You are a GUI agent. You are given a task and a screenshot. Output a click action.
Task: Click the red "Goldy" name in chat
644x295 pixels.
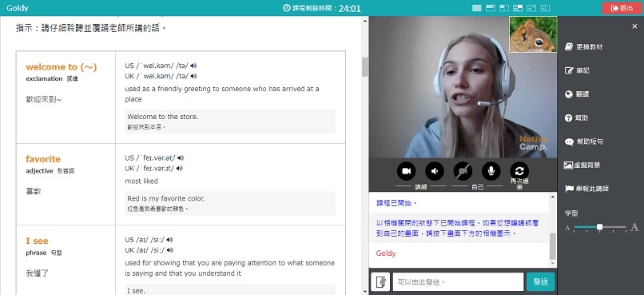pos(386,253)
